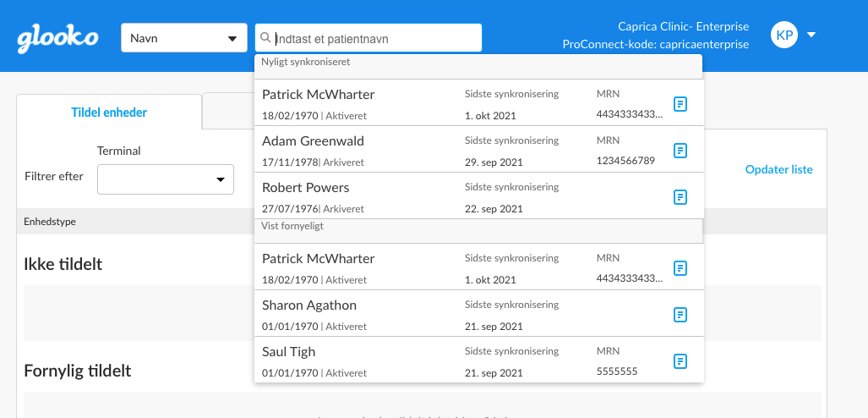This screenshot has width=868, height=418.
Task: Select patient Robert Powers
Action: tap(479, 195)
